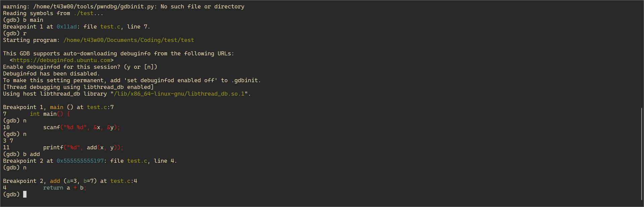Click the ./test filename after Reading symbols
The height and width of the screenshot is (207, 644).
84,13
